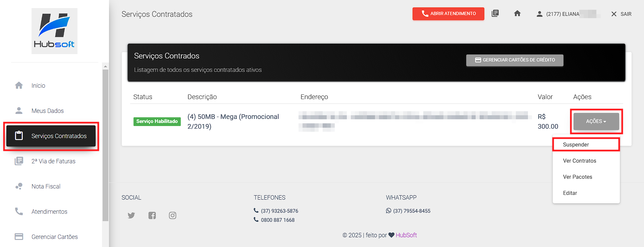
Task: Open Facebook social icon
Action: pyautogui.click(x=152, y=215)
